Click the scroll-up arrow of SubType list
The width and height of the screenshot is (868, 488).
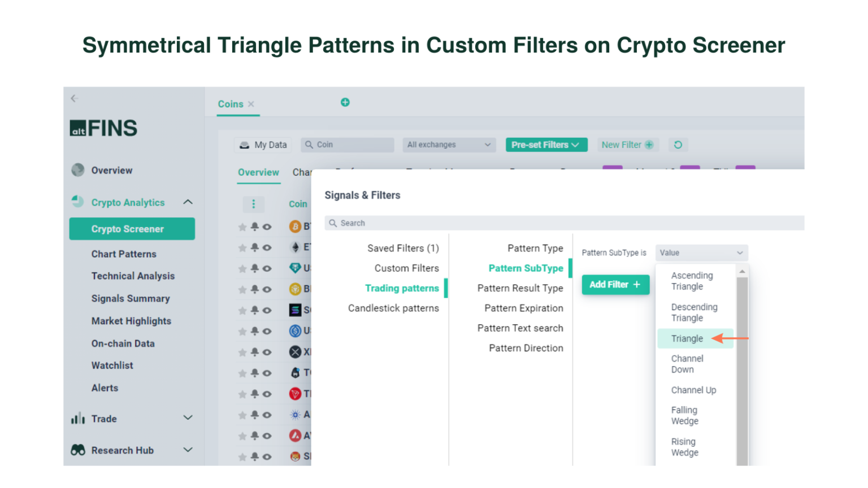click(x=742, y=272)
